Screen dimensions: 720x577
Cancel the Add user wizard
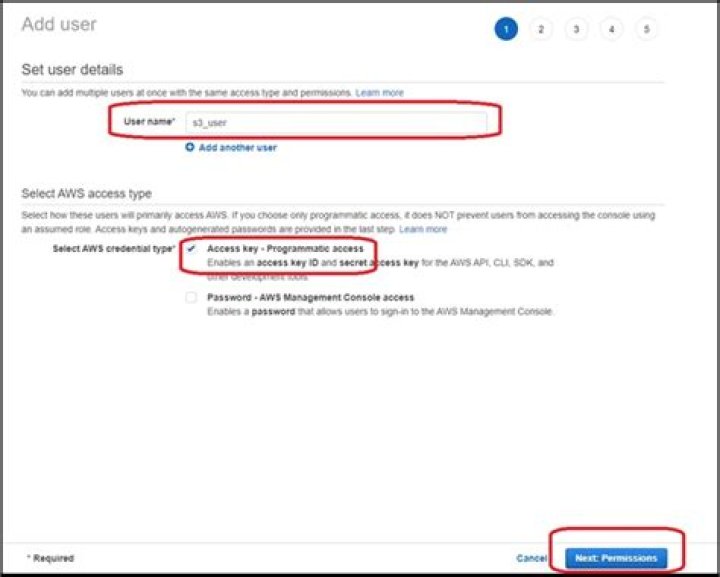click(531, 558)
